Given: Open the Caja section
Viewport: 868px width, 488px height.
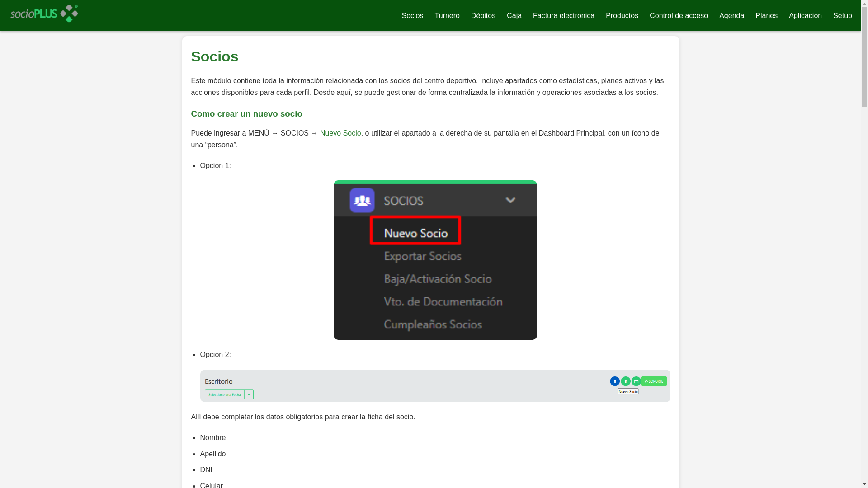Looking at the screenshot, I should (x=514, y=16).
